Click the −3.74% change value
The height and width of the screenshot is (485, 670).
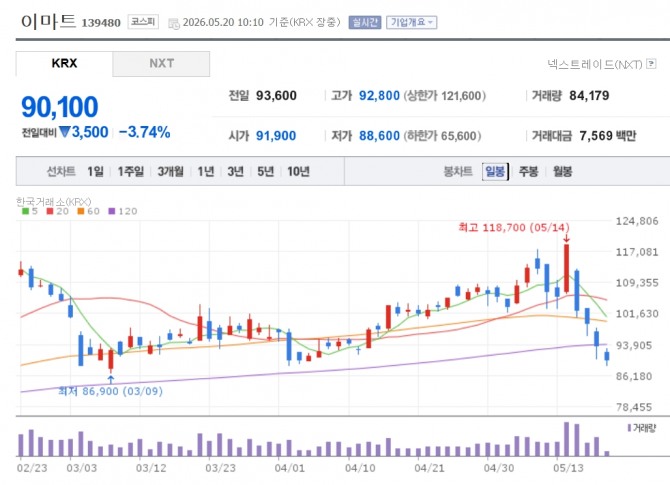(144, 132)
